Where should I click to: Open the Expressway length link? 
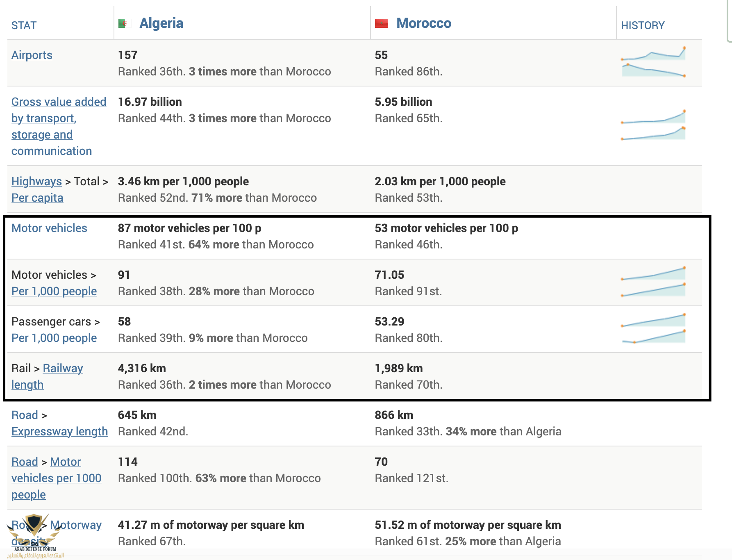coord(60,431)
